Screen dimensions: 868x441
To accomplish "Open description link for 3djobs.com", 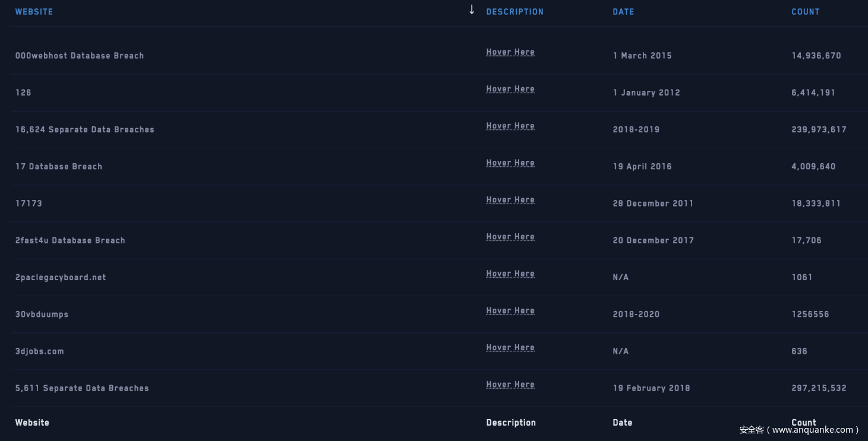I will pos(510,348).
